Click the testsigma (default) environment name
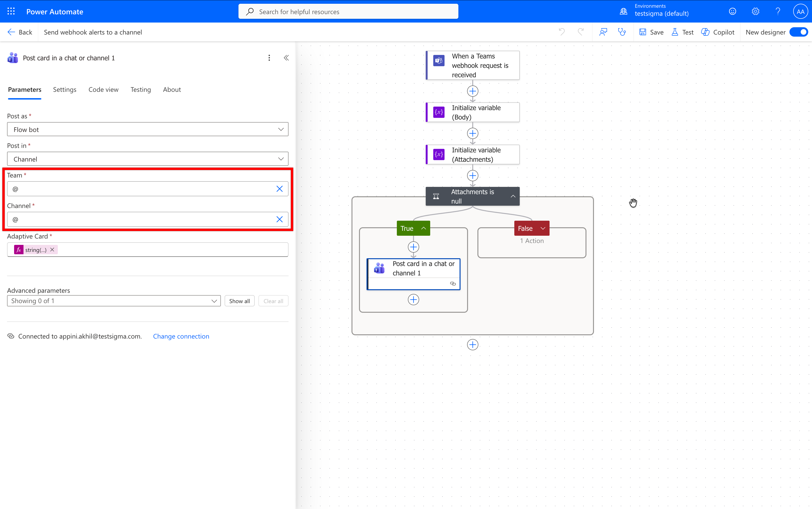Viewport: 812px width, 509px height. coord(661,13)
